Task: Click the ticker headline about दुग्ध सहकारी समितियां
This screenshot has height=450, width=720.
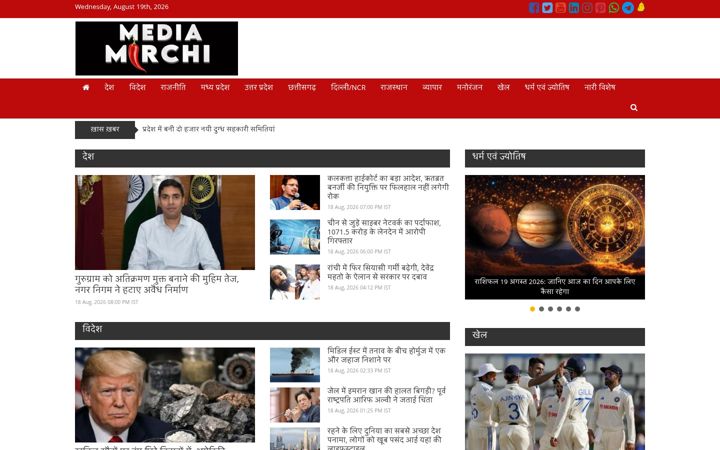Action: pyautogui.click(x=208, y=129)
